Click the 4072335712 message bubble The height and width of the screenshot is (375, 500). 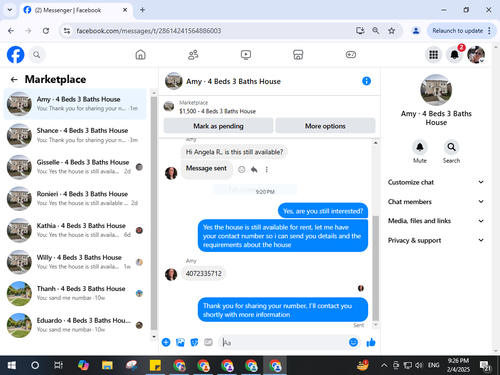coord(204,274)
